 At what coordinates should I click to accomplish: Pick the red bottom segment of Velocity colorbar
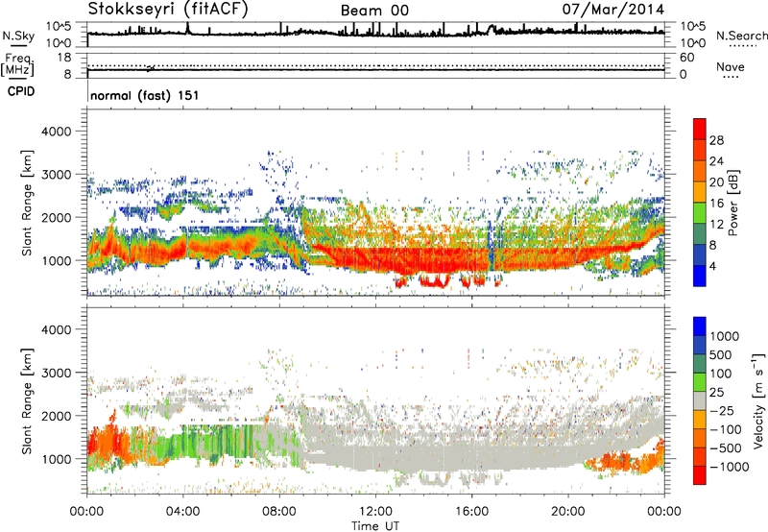click(700, 475)
